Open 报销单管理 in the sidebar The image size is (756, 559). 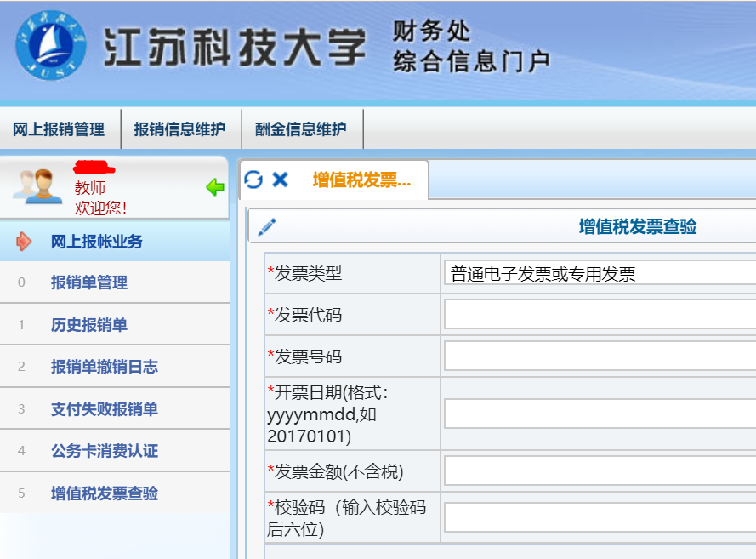click(89, 282)
